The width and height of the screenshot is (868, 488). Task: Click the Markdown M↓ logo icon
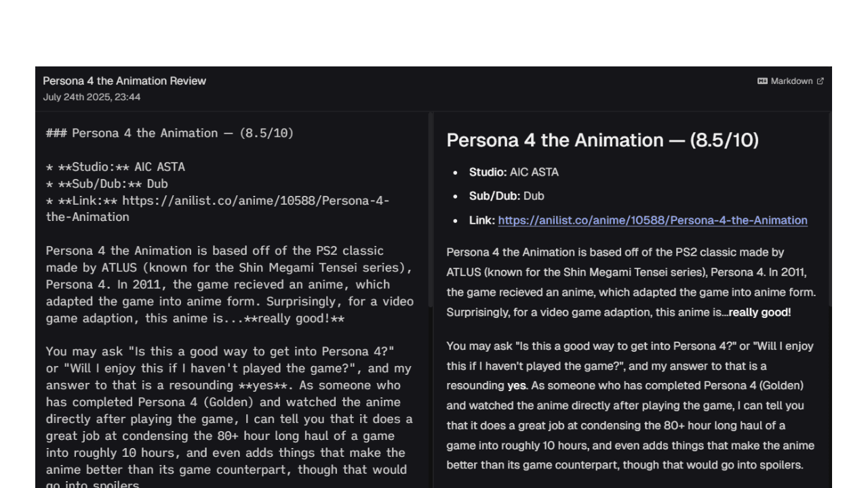[x=762, y=81]
